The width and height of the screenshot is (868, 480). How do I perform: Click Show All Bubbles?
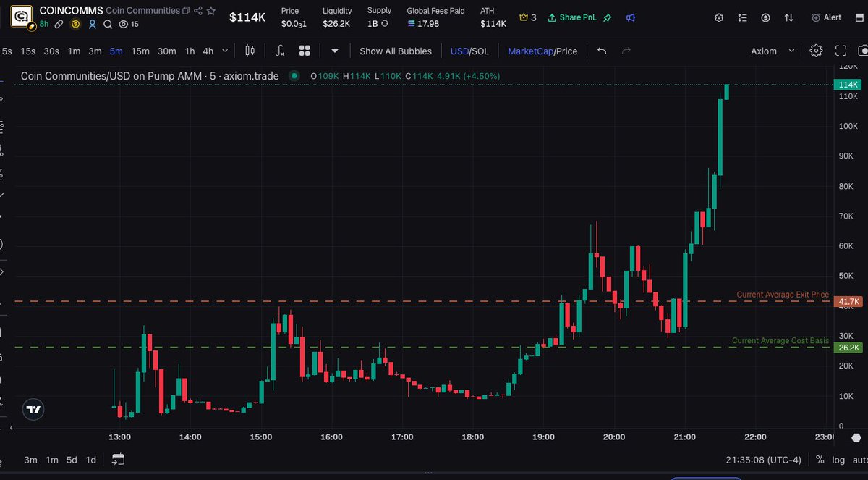396,51
